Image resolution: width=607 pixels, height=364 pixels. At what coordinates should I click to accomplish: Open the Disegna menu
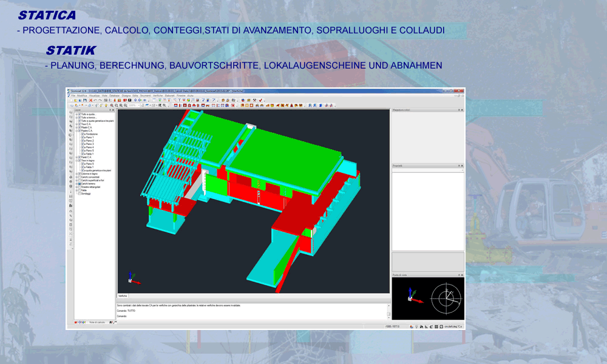point(126,95)
